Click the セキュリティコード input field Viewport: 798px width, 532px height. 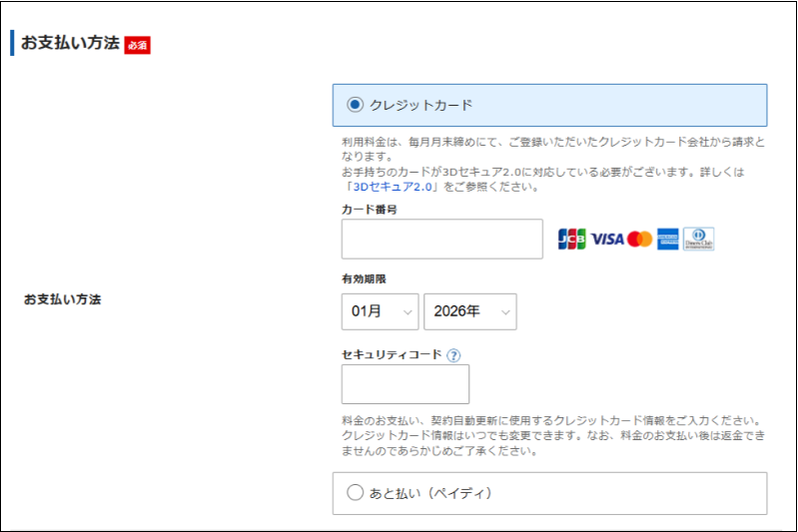pyautogui.click(x=405, y=384)
